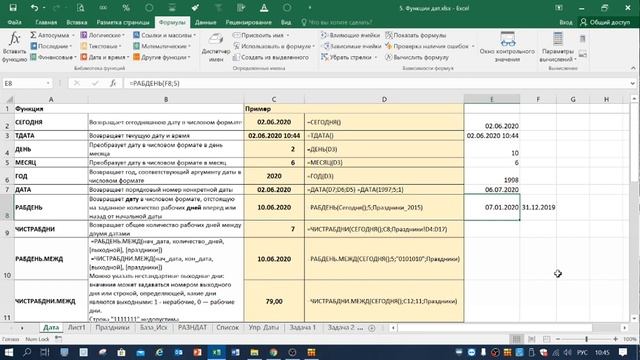The height and width of the screenshot is (360, 640).
Task: Expand the Name Box dropdown arrow
Action: click(x=48, y=83)
